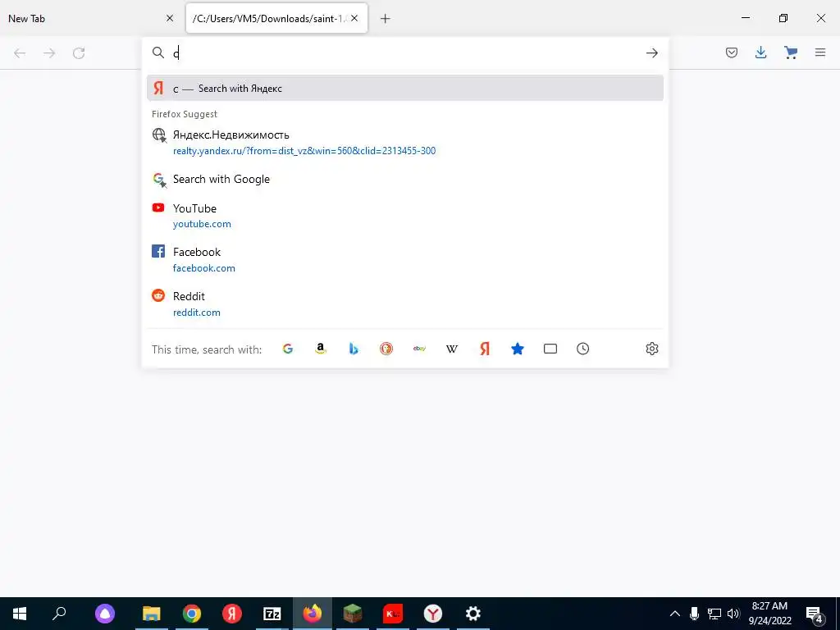Close the saint Downloads file tab
Screen dimensions: 840x630
click(354, 18)
